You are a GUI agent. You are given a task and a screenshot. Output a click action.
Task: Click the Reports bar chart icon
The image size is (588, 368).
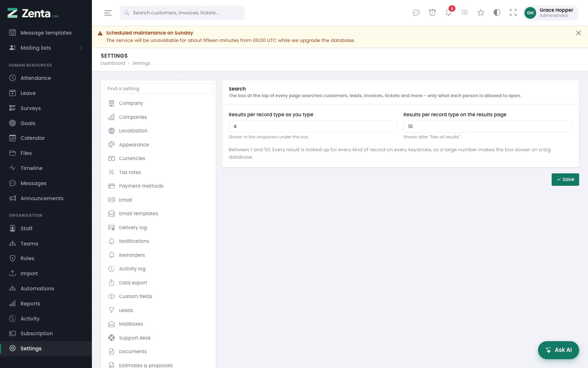(x=12, y=304)
